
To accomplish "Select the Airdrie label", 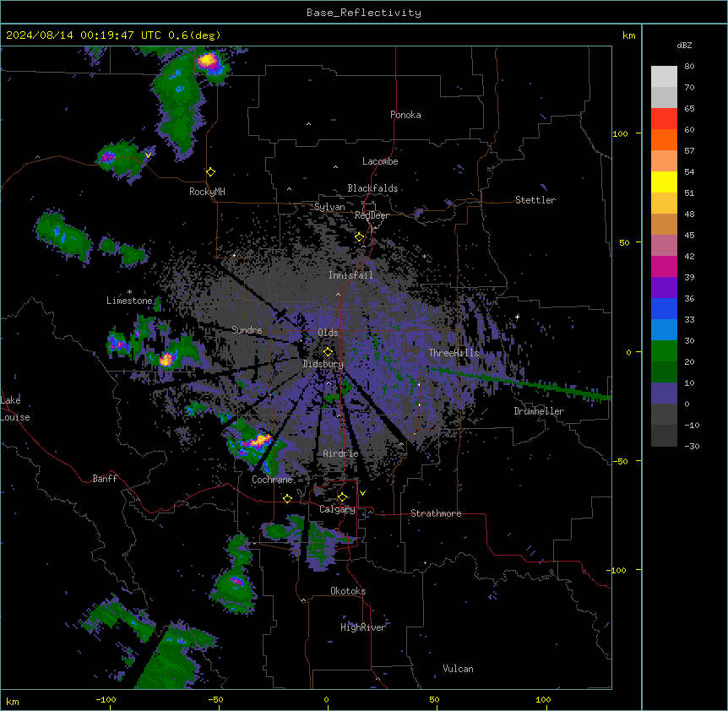I will (x=341, y=453).
